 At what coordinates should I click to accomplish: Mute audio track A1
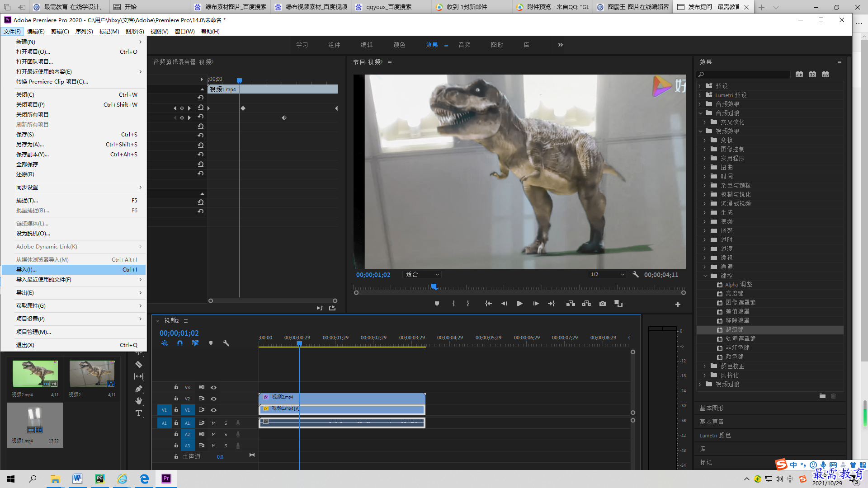coord(213,423)
